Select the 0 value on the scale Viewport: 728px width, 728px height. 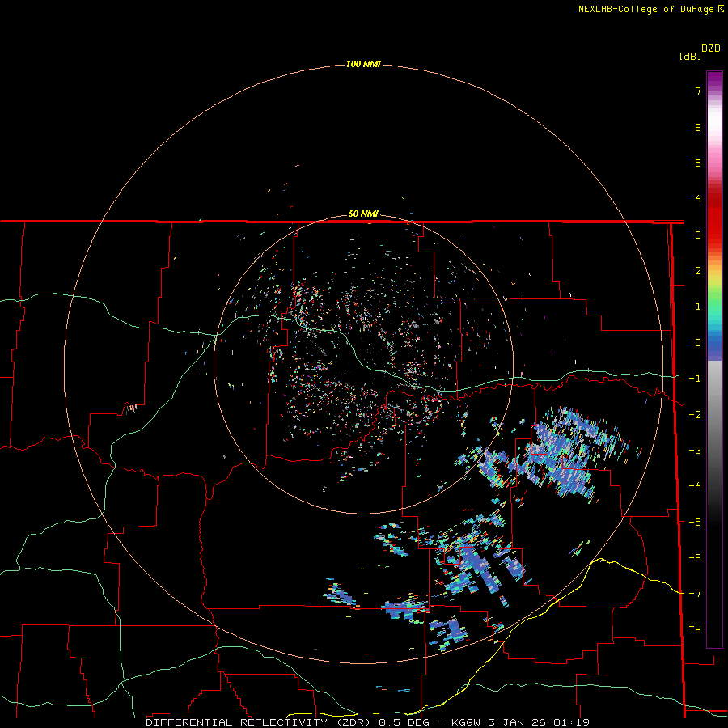(x=698, y=343)
